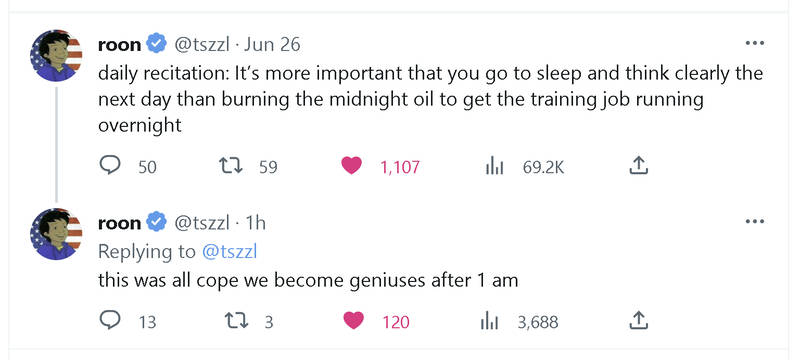
Task: View analytics showing 69.2K views
Action: pyautogui.click(x=494, y=166)
